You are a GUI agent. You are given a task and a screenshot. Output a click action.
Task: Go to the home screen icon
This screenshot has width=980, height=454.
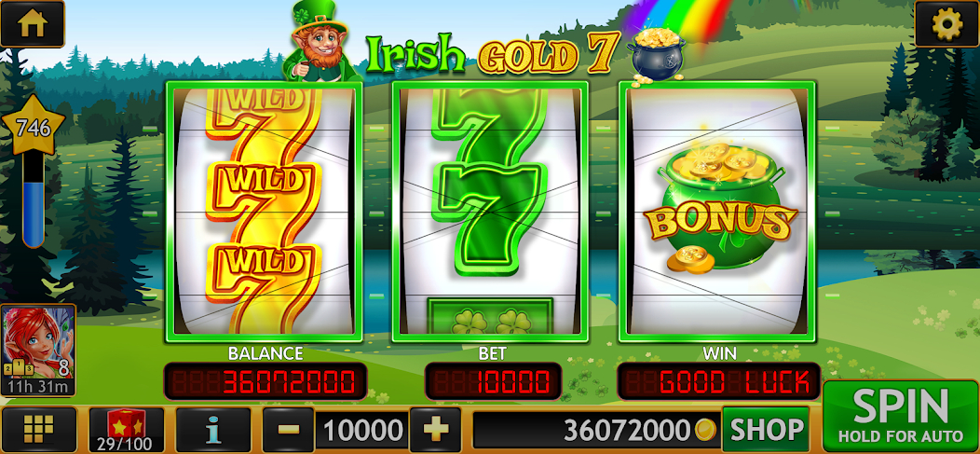[32, 23]
